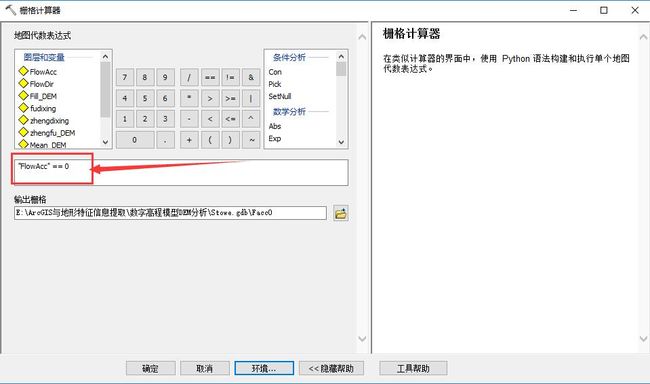Click the number 6 key

click(165, 98)
